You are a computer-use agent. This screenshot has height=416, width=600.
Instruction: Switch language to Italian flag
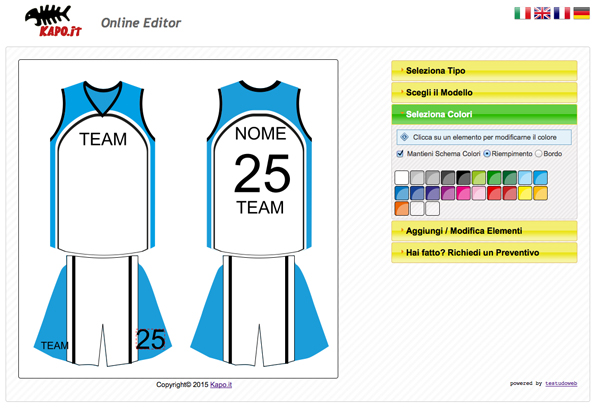pos(522,13)
